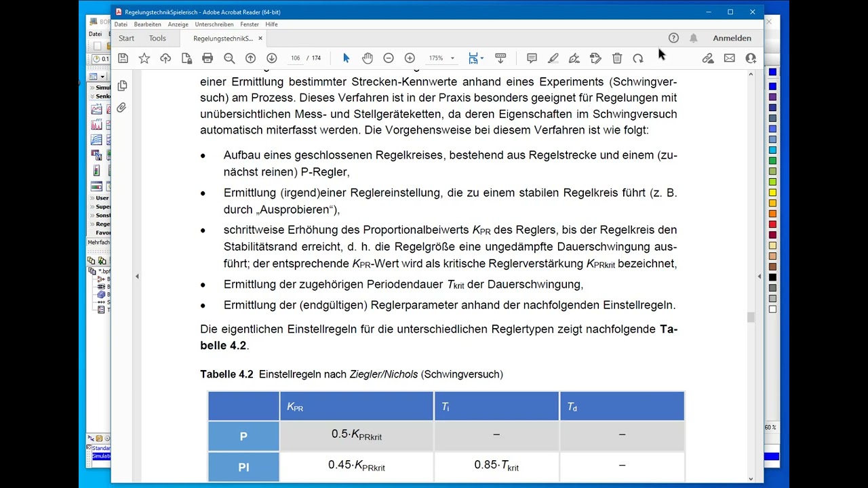Click the FFT spectrum block icon in background

(96, 125)
